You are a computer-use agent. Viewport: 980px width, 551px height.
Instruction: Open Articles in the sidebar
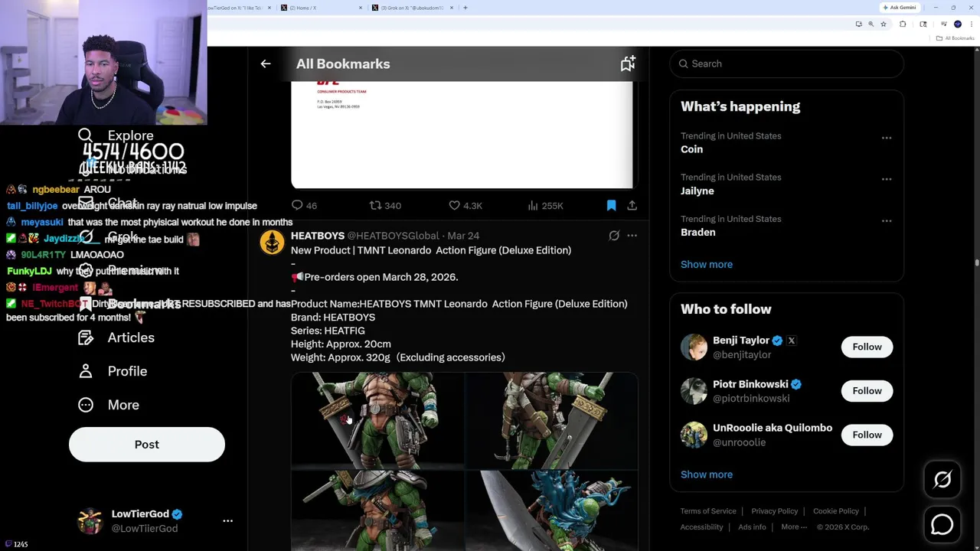116,337
